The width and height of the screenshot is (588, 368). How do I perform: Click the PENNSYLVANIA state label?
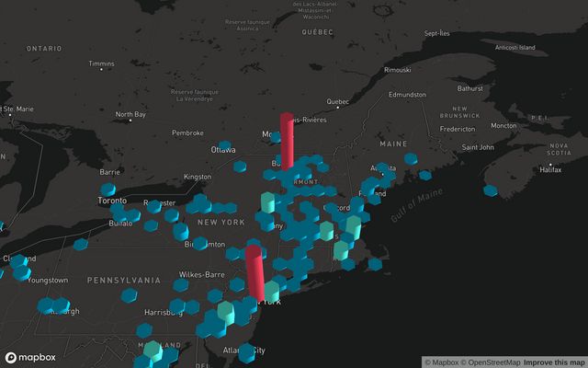(x=124, y=280)
